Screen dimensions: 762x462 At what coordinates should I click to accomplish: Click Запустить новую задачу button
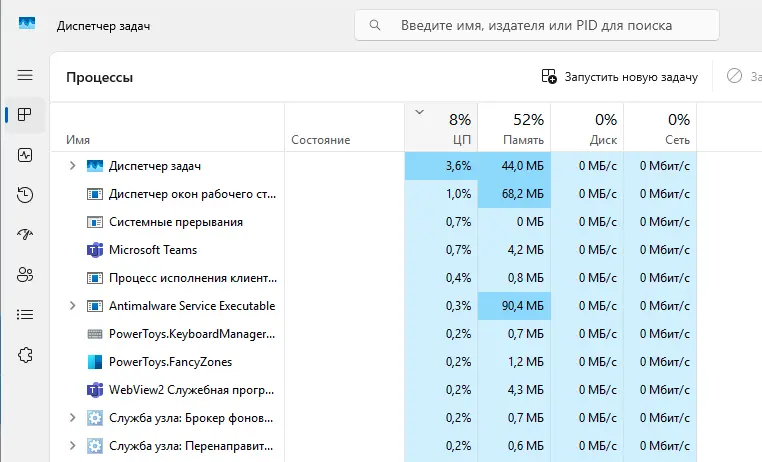pyautogui.click(x=620, y=77)
